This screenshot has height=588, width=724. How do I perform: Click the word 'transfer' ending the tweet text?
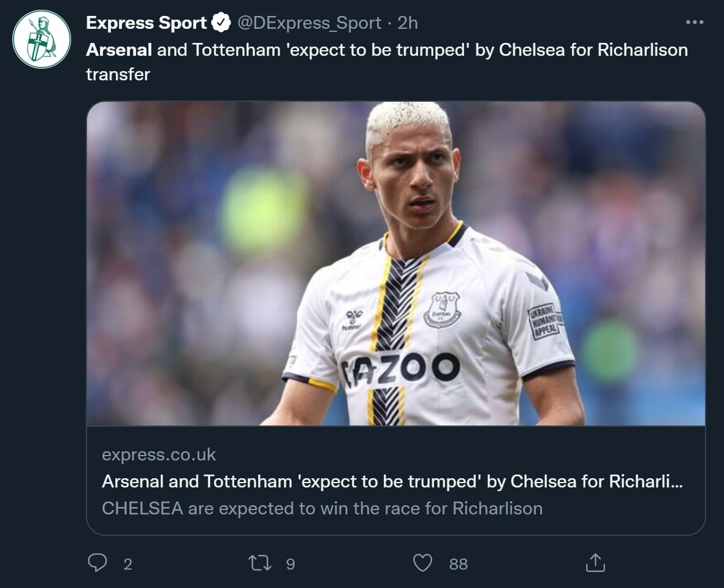(x=118, y=75)
